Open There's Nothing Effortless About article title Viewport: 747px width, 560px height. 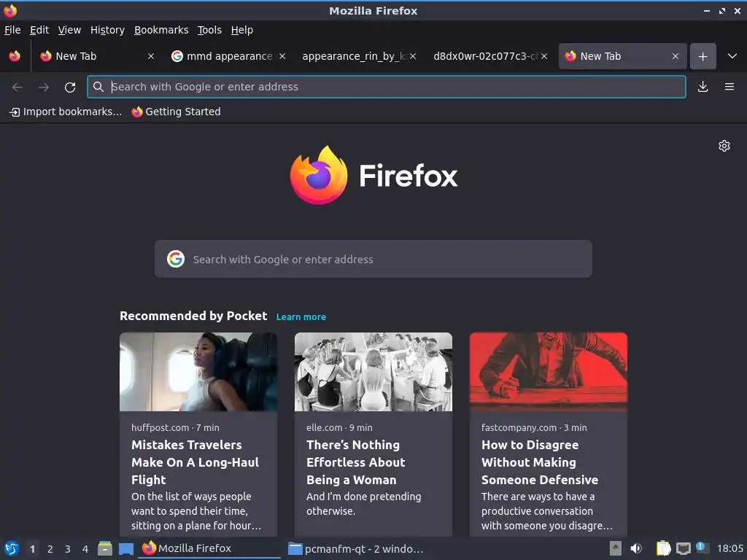(355, 462)
